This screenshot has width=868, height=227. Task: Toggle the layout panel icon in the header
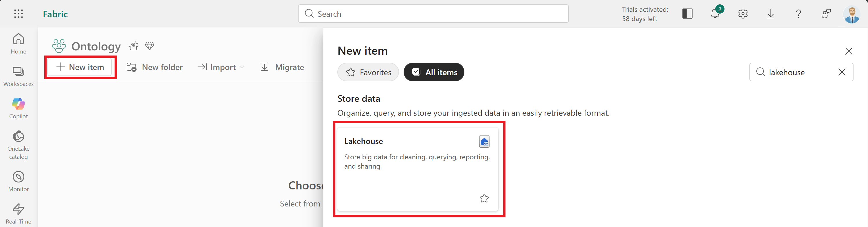[x=687, y=14]
